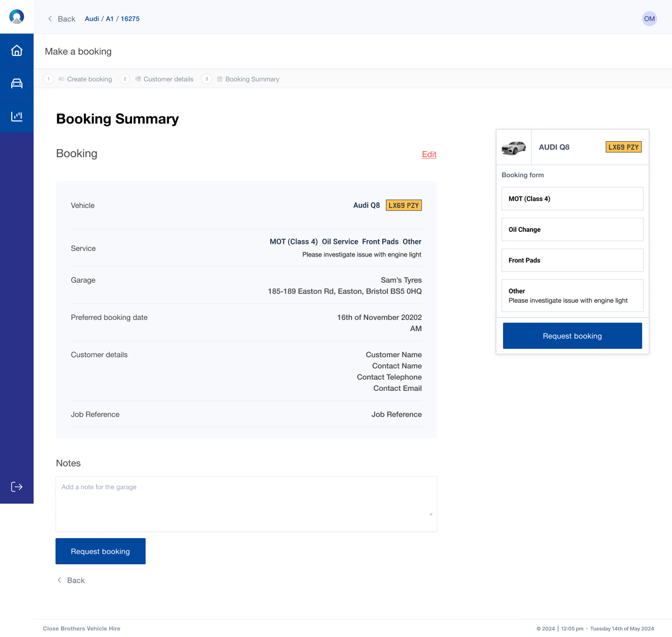
Task: Click the calendar icon beside Booking Summary step
Action: pyautogui.click(x=219, y=79)
